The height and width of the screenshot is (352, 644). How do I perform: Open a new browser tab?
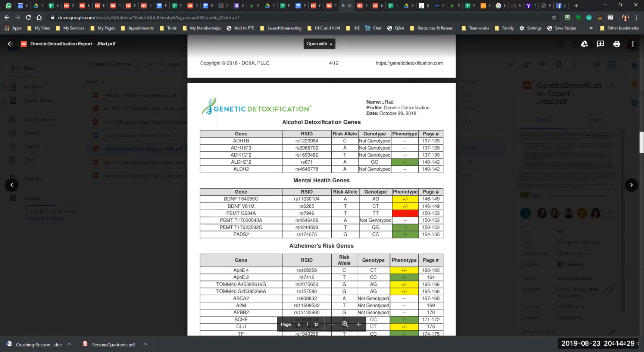[x=576, y=6]
